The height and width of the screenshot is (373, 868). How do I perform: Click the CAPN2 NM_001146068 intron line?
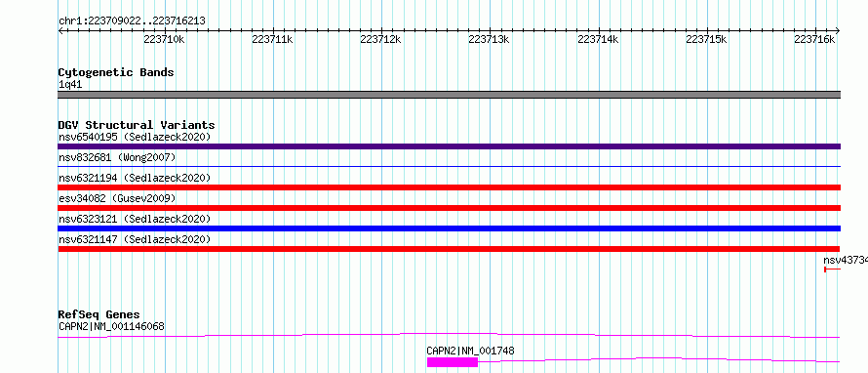tap(449, 335)
